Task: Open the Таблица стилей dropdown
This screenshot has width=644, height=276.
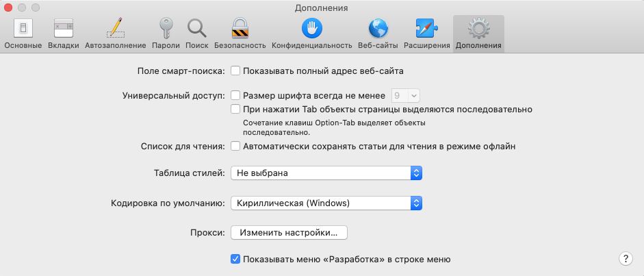Action: pyautogui.click(x=326, y=173)
